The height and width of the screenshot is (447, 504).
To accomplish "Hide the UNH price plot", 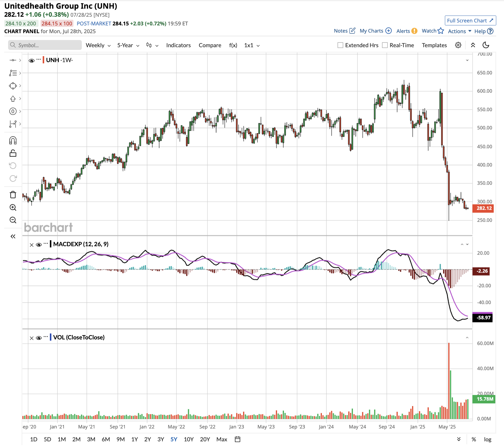I will [32, 60].
